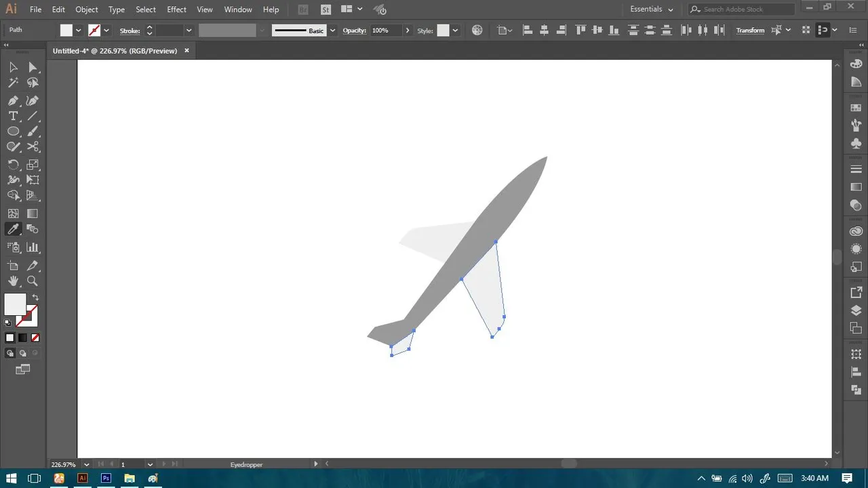This screenshot has width=868, height=488.
Task: Select the Zoom tool magnifier
Action: 33,281
